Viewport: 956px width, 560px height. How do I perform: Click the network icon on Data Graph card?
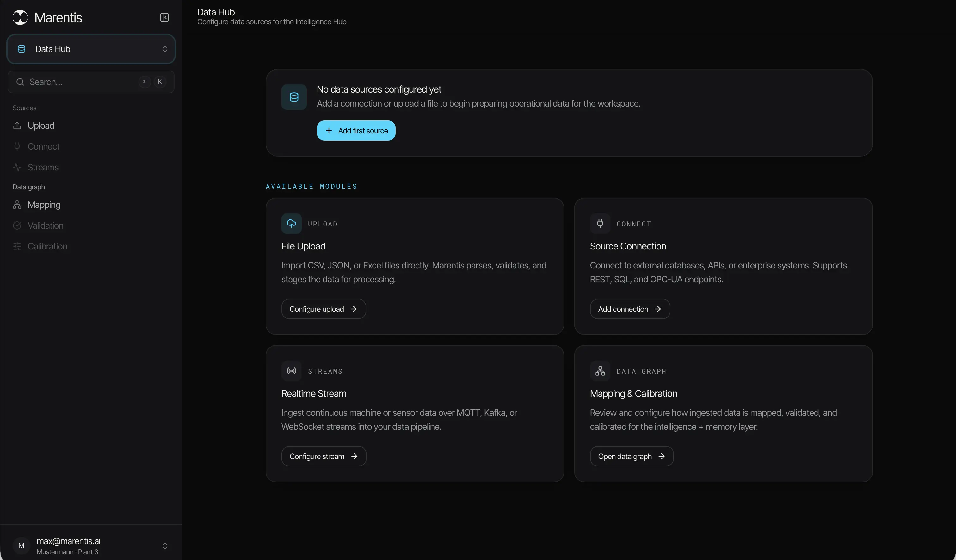click(600, 371)
